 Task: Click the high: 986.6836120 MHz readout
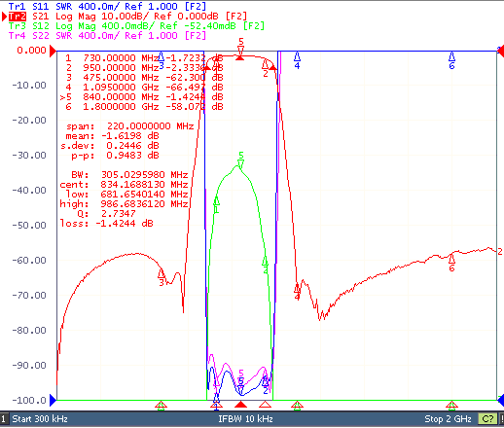(x=124, y=204)
